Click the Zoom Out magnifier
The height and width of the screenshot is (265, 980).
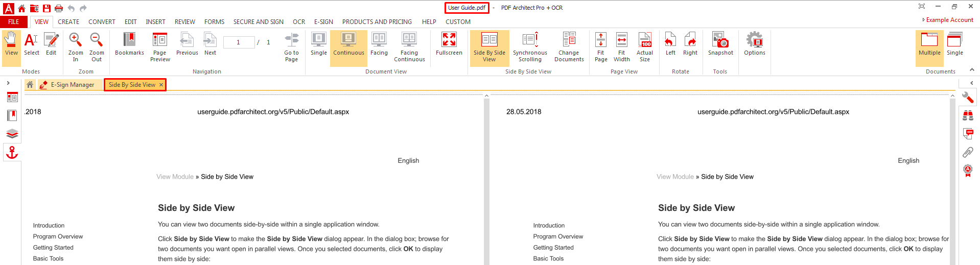[x=97, y=47]
